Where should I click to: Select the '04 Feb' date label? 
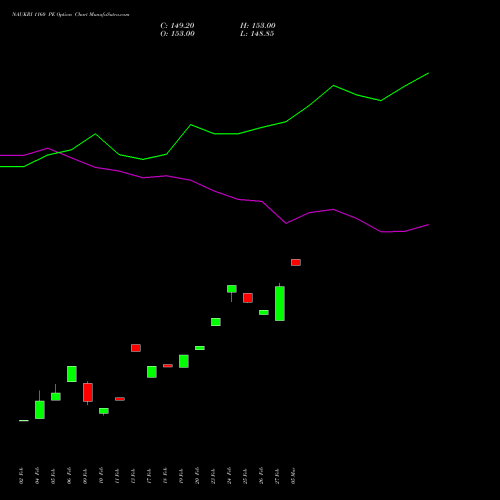tap(37, 476)
